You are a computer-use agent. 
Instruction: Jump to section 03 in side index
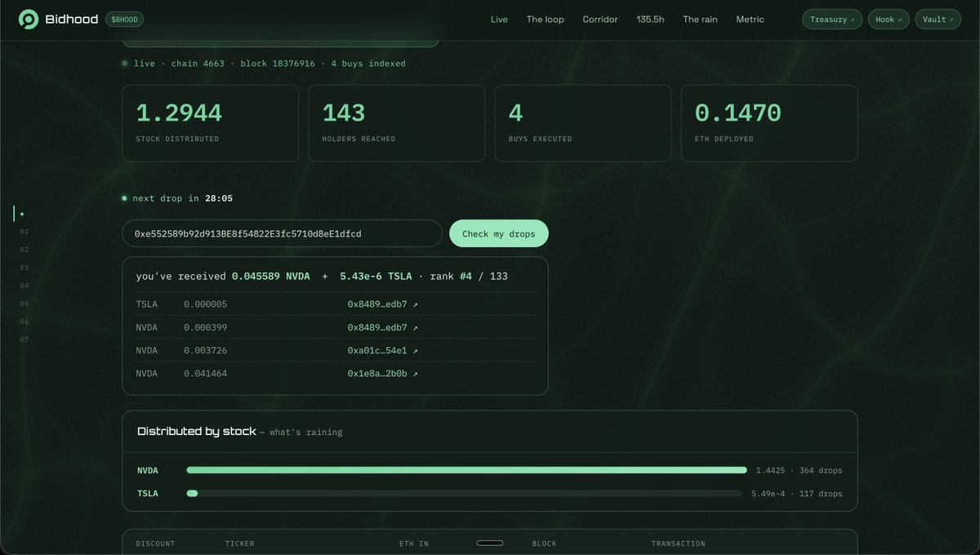pyautogui.click(x=24, y=268)
